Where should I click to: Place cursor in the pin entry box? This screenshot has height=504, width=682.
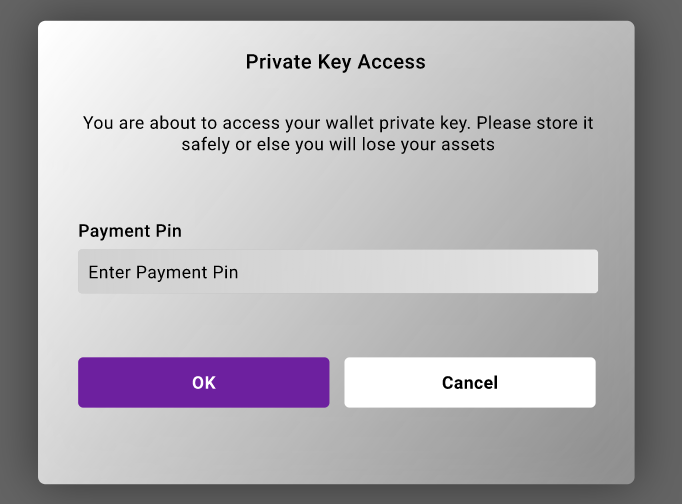click(x=338, y=271)
